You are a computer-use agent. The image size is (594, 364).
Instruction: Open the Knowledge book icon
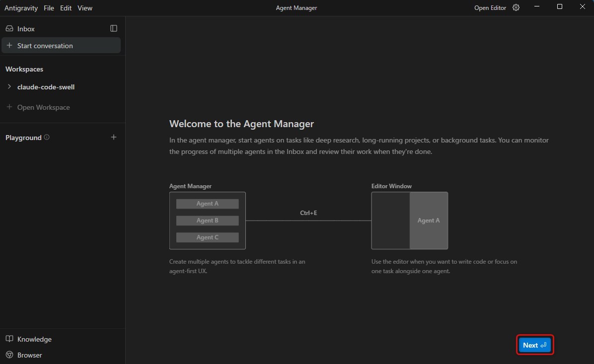(9, 339)
